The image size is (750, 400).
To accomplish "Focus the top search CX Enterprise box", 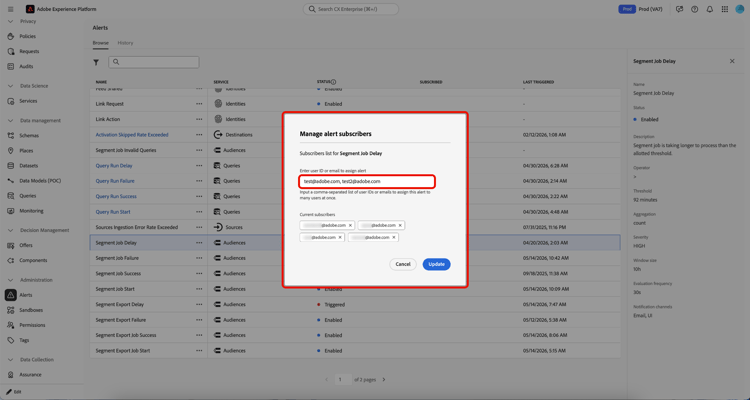I will 351,9.
